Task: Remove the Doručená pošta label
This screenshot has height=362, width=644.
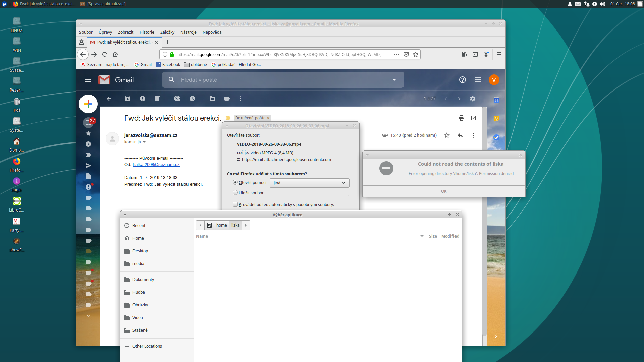Action: coord(268,118)
